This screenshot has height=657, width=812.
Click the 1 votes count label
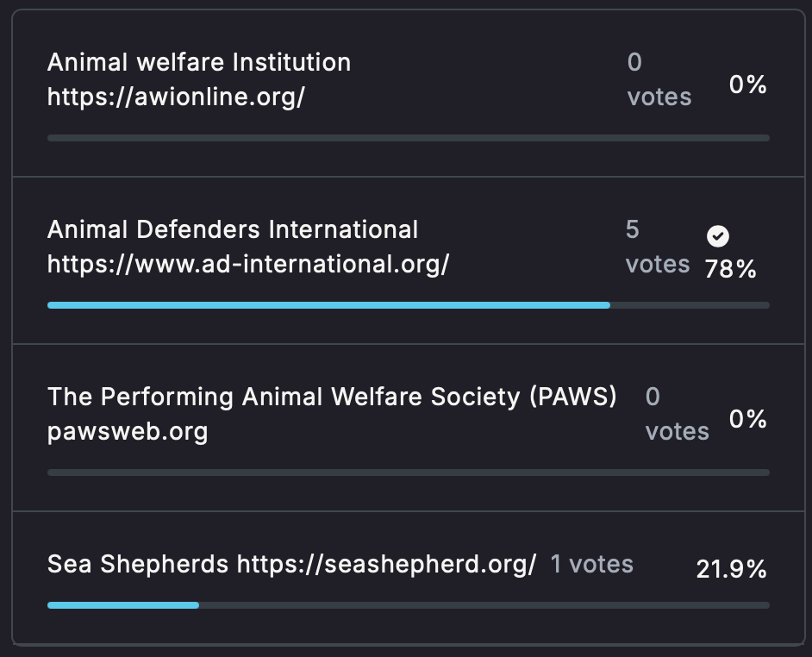point(592,564)
